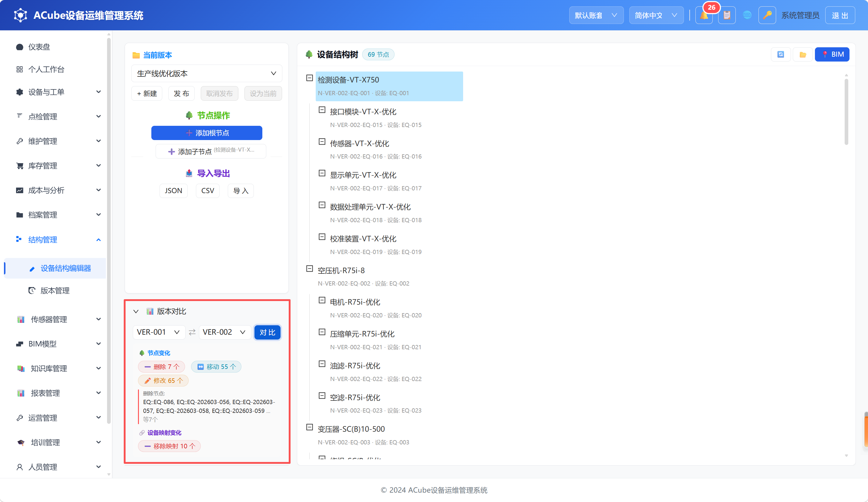Collapse the 变压器-SC(B)10-500 tree node
Screen dimensions: 868x502
click(309, 427)
